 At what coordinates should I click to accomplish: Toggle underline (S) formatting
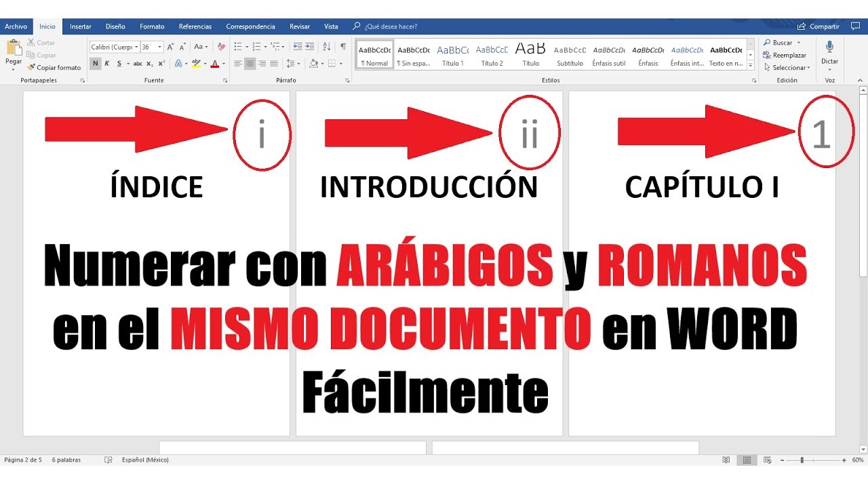(x=119, y=64)
